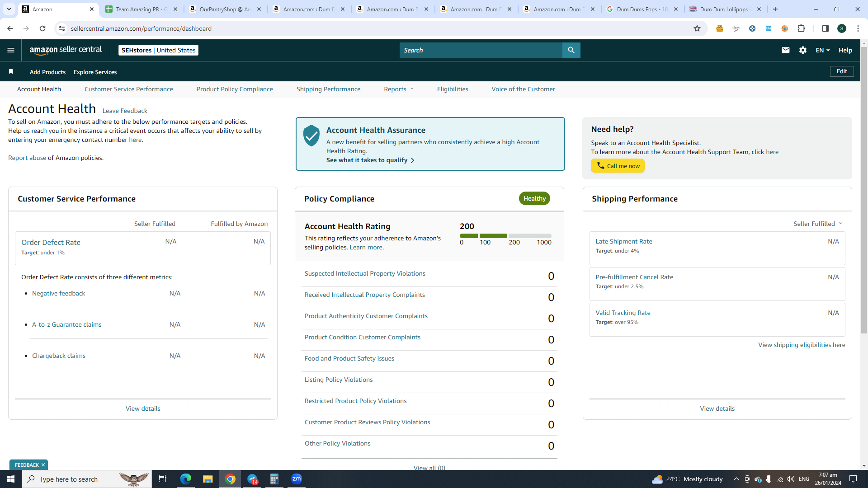Open See what it takes to qualify
Screen dimensions: 868x488
pyautogui.click(x=370, y=160)
